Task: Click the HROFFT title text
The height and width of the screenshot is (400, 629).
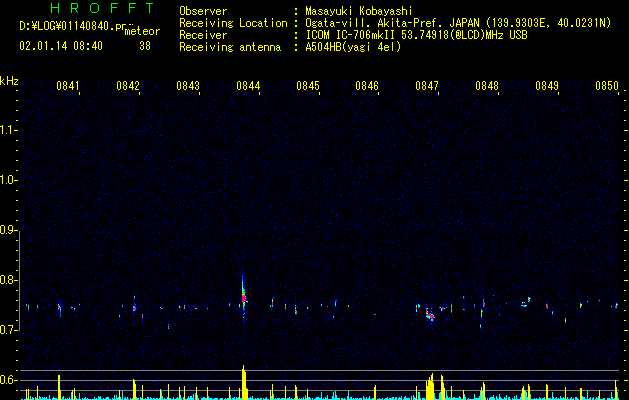Action: pos(102,8)
